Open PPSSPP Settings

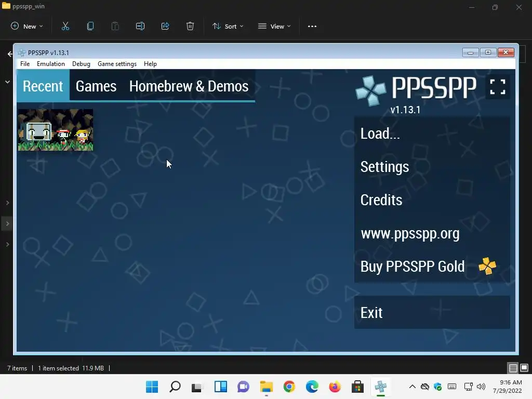[x=432, y=167]
